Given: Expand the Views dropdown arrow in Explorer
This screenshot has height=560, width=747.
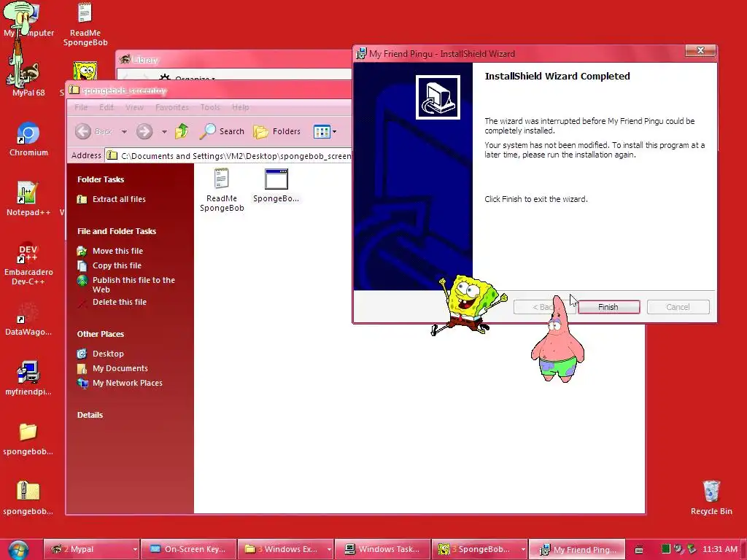Looking at the screenshot, I should (x=334, y=131).
